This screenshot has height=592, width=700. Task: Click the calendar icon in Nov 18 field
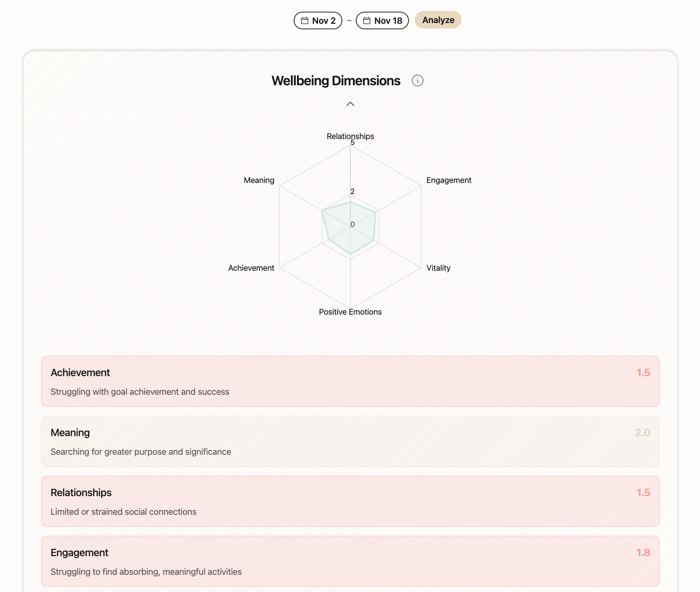coord(366,20)
